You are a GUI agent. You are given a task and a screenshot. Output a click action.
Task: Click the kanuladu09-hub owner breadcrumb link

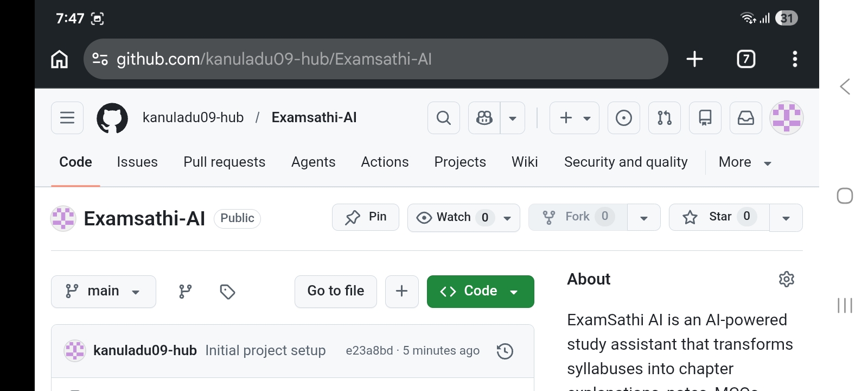click(193, 117)
